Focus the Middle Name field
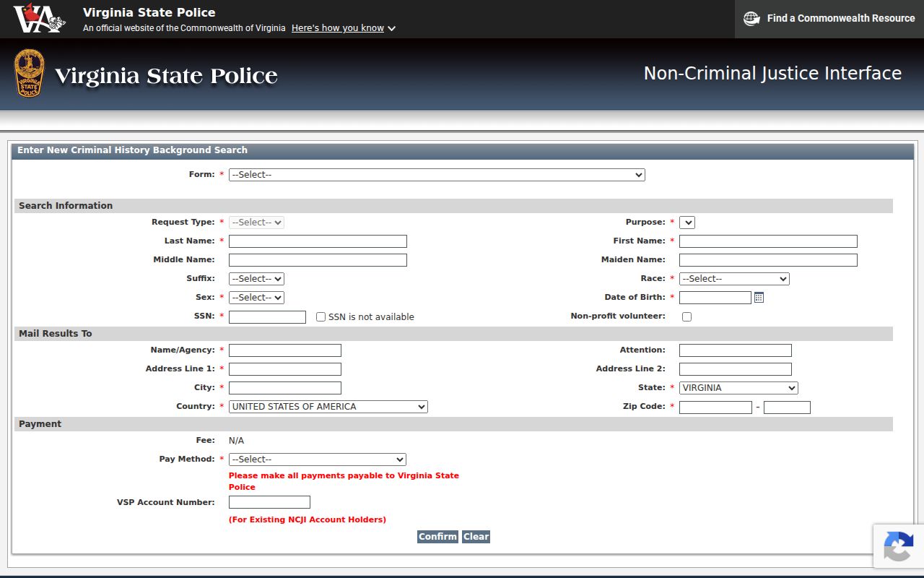The height and width of the screenshot is (578, 924). tap(318, 260)
